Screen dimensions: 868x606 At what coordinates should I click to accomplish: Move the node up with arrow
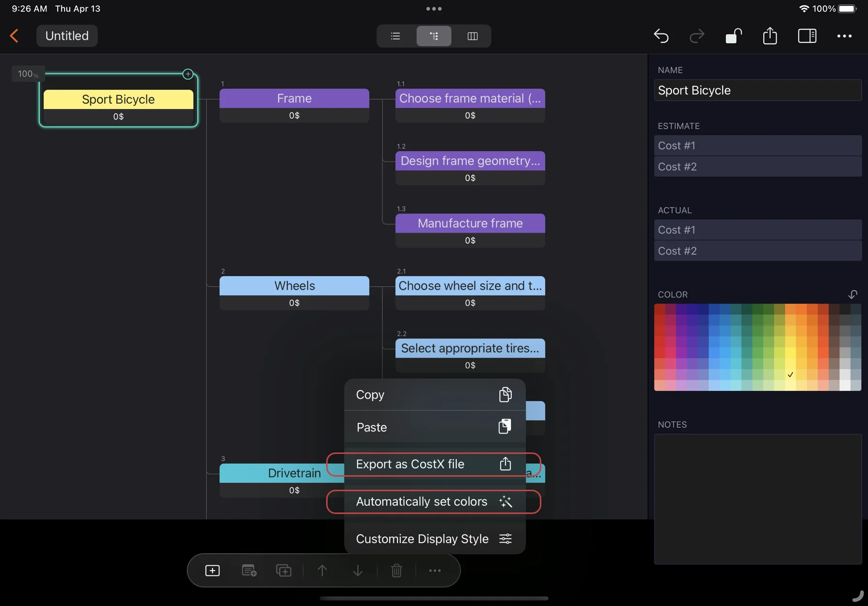pyautogui.click(x=322, y=571)
